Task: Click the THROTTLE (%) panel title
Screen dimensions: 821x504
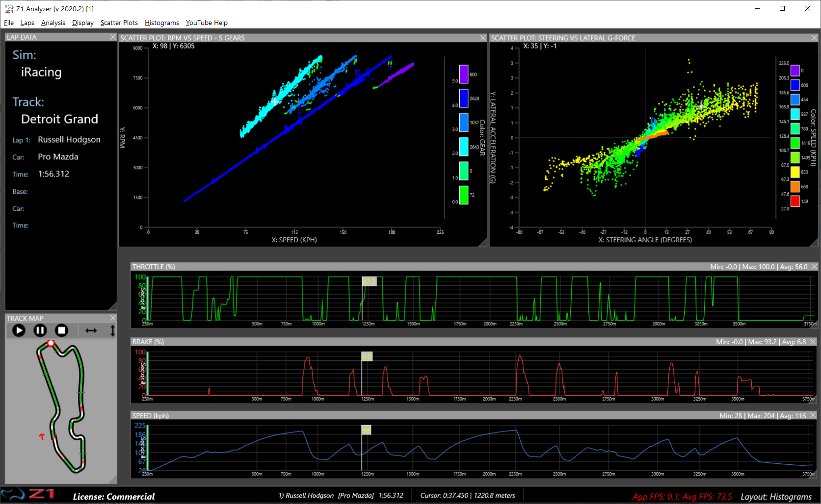Action: tap(154, 267)
